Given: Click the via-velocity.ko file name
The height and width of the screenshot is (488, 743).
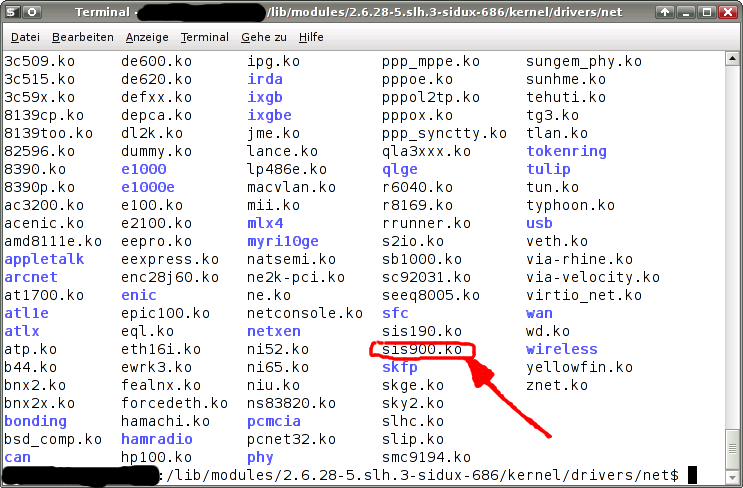Looking at the screenshot, I should [593, 277].
